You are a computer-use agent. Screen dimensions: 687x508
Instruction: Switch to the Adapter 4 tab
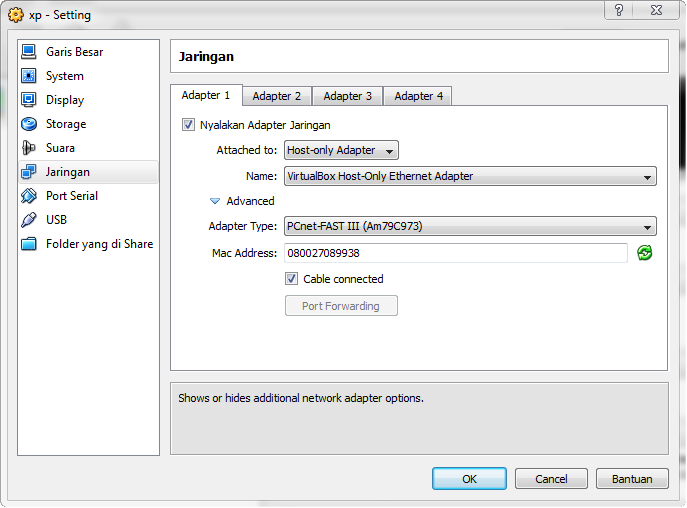418,96
